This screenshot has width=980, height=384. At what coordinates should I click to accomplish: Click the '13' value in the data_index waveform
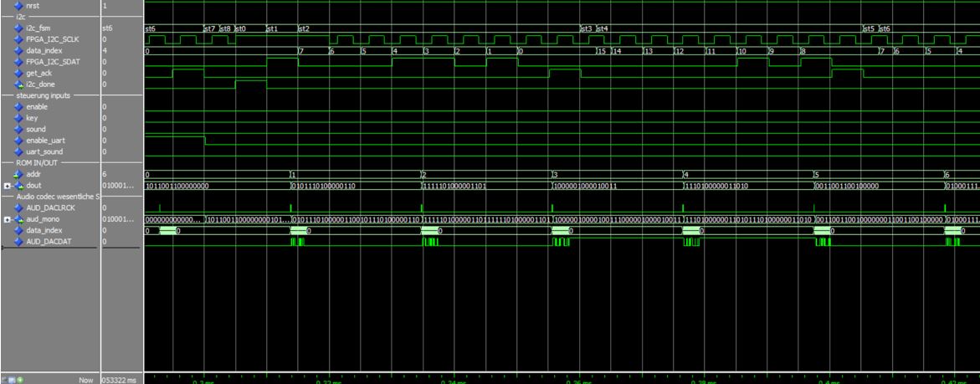648,51
